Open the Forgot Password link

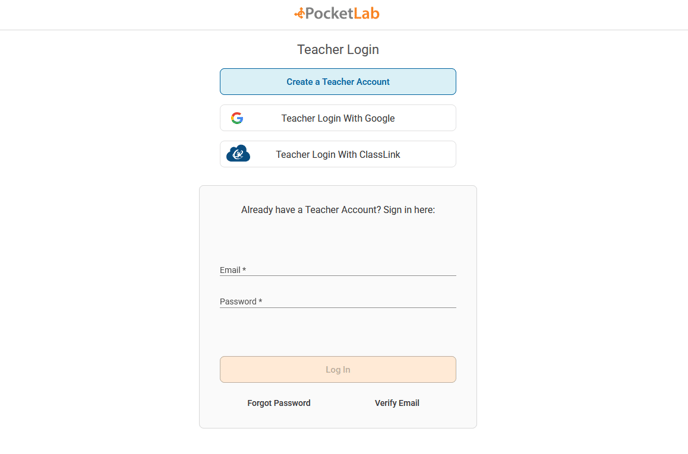(279, 403)
